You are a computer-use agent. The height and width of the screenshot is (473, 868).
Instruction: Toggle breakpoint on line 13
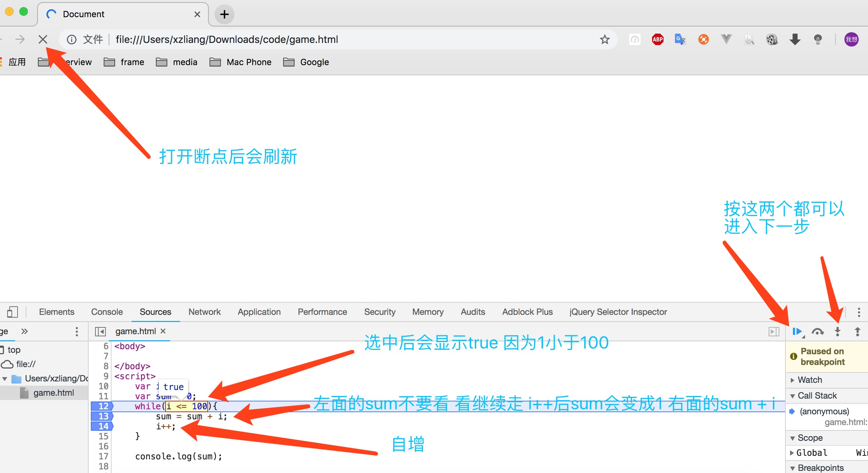[x=103, y=416]
